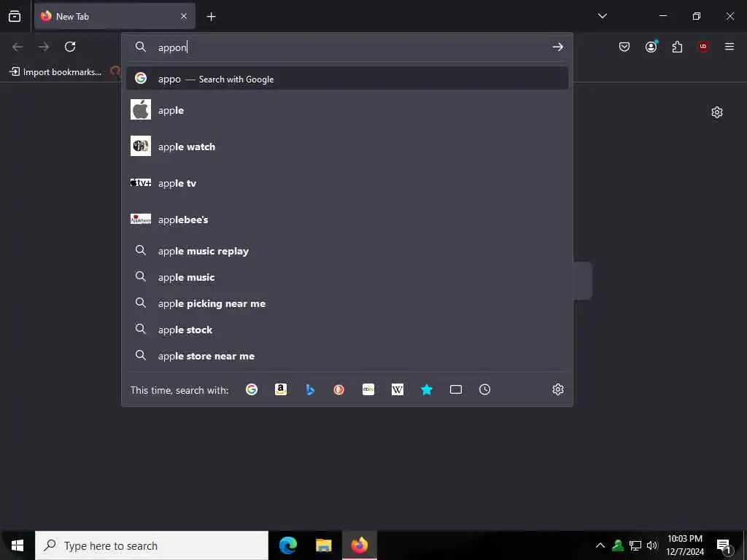Search history with clock icon
Screen dimensions: 747x560
click(x=484, y=389)
